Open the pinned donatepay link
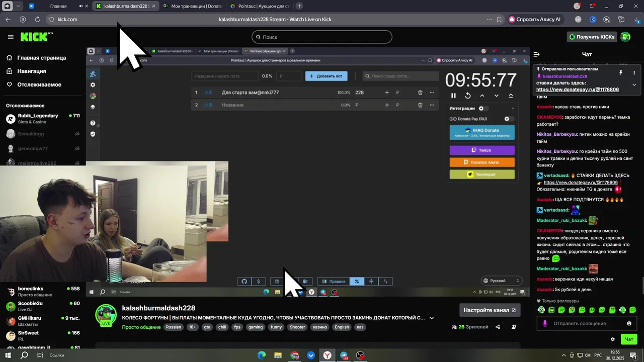Viewport: 644px width, 362px height. tap(578, 89)
